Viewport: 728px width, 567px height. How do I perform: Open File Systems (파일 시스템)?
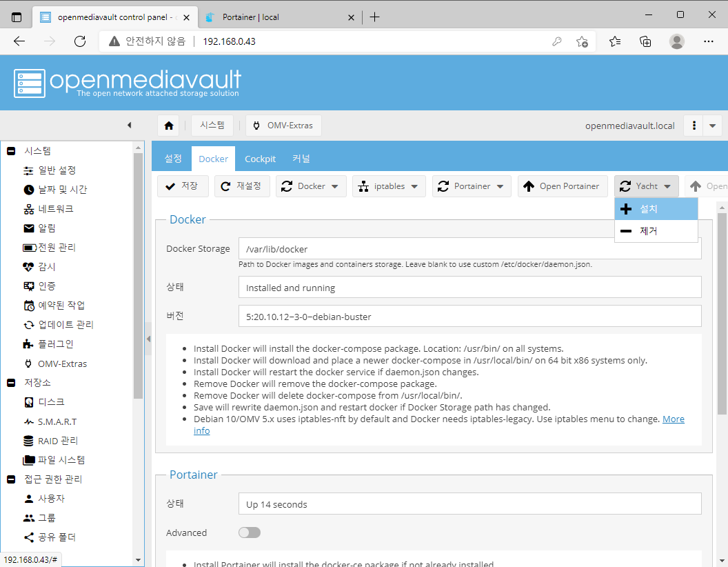coord(54,459)
